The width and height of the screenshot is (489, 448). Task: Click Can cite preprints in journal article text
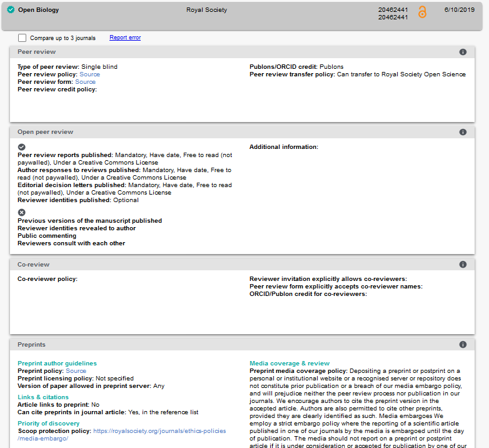click(108, 412)
